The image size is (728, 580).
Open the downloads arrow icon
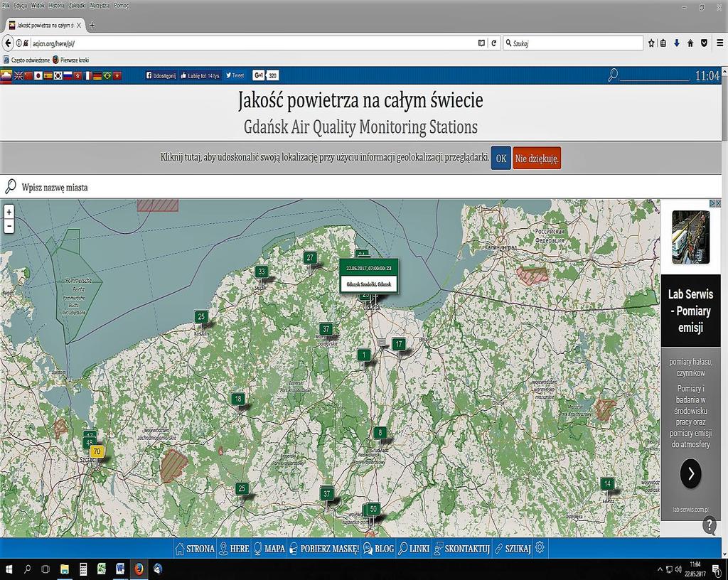point(677,43)
